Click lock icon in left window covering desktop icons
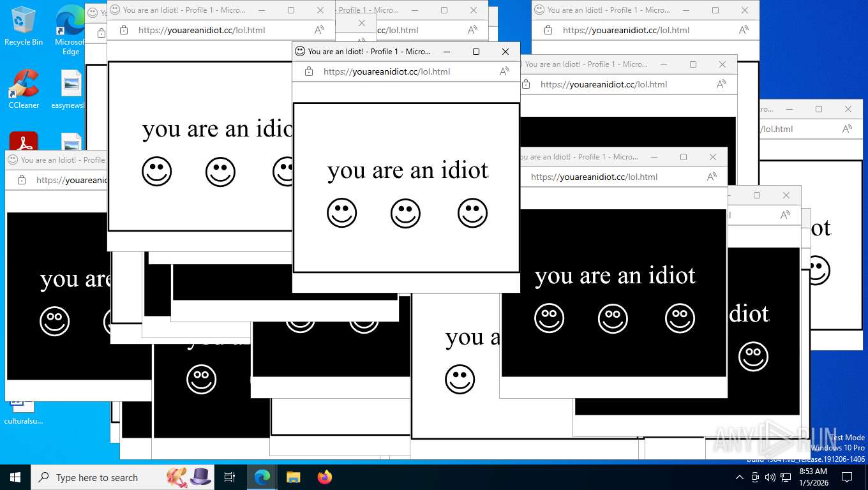 [22, 180]
